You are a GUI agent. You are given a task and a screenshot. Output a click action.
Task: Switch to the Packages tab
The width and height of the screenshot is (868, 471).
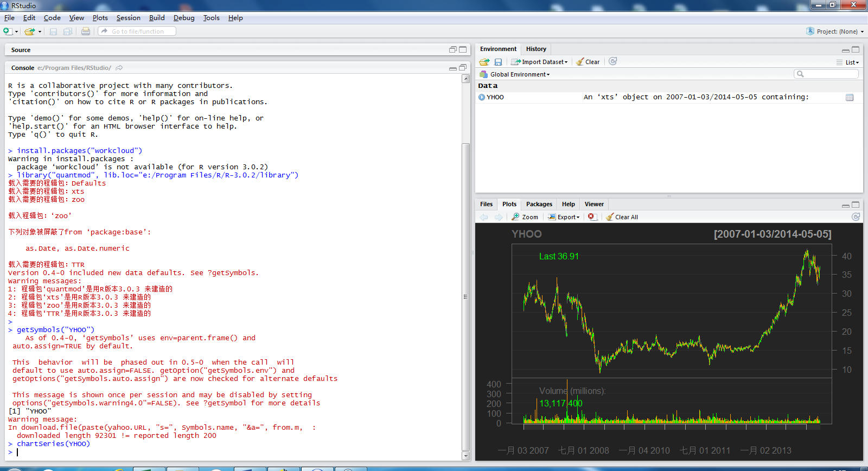(x=539, y=204)
